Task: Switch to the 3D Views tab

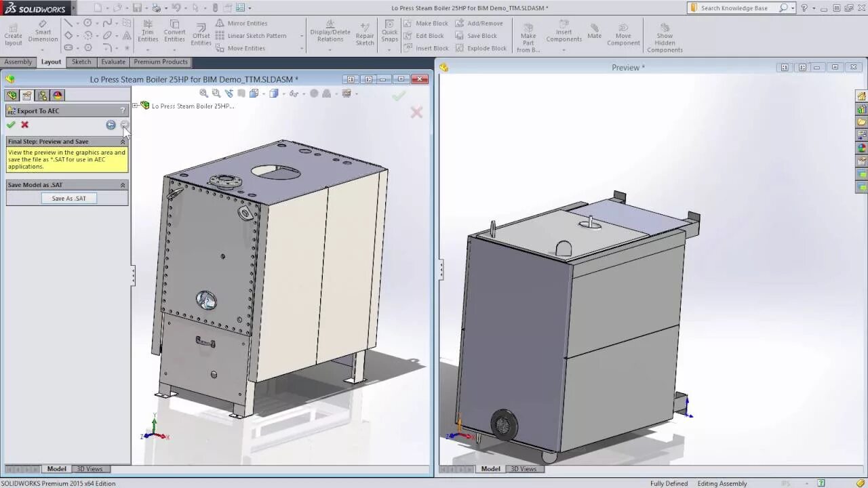Action: tap(90, 468)
